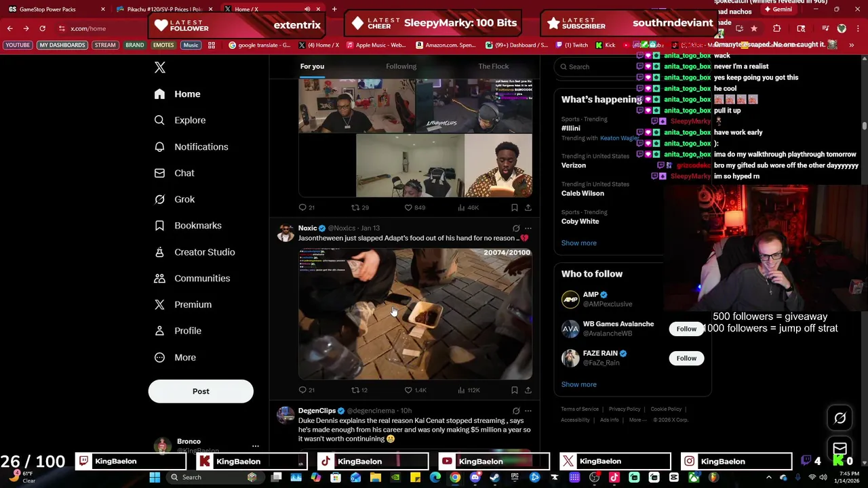Click Show more under What's happening

(x=579, y=243)
